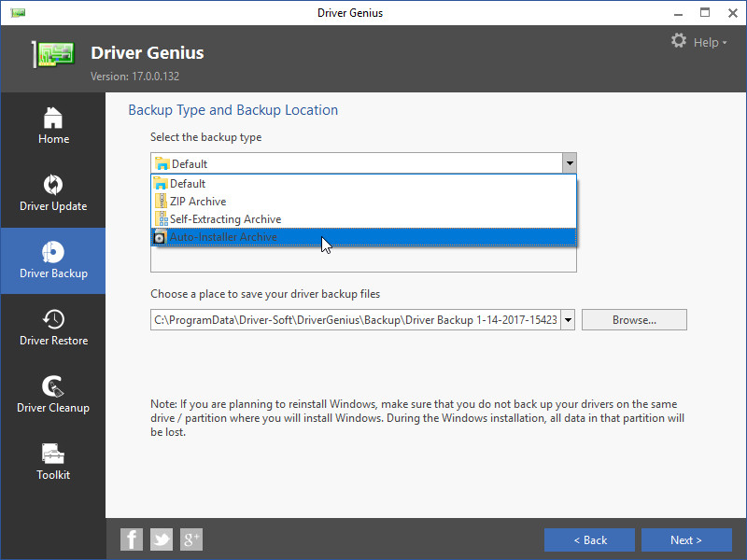Go Back to previous step
Image resolution: width=747 pixels, height=560 pixels.
pos(589,540)
